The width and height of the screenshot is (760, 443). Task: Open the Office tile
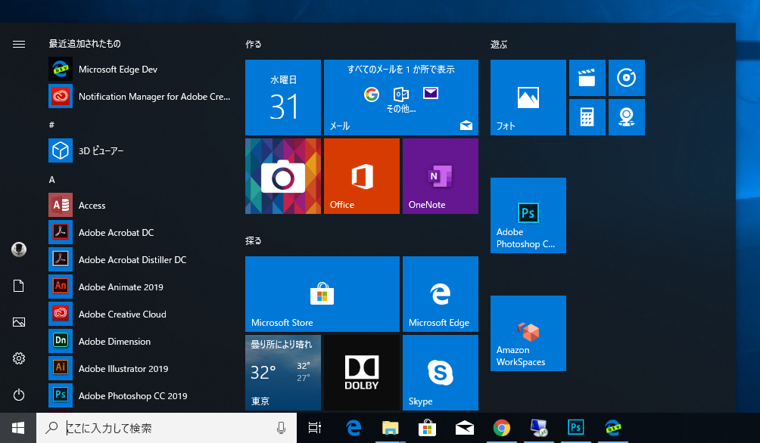pos(362,176)
